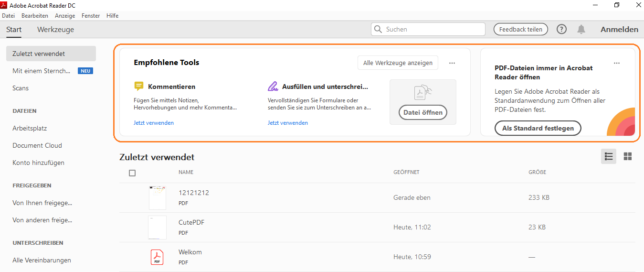Open the help question mark icon
Viewport: 644px width, 272px height.
coord(562,30)
